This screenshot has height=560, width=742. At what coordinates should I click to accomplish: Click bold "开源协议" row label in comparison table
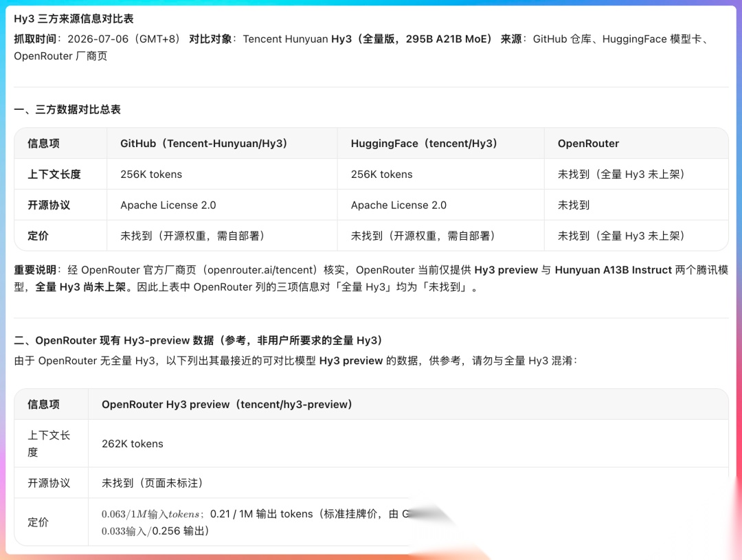point(49,205)
